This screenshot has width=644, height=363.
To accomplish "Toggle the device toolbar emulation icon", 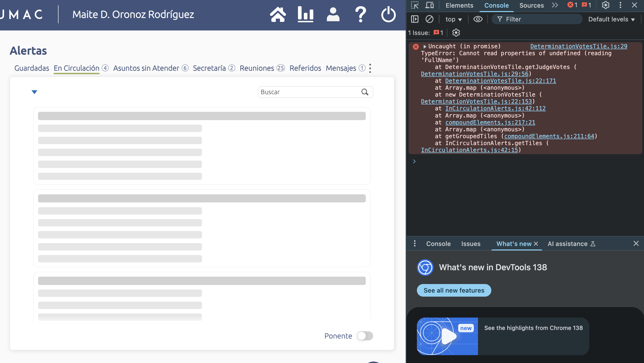I will 429,5.
